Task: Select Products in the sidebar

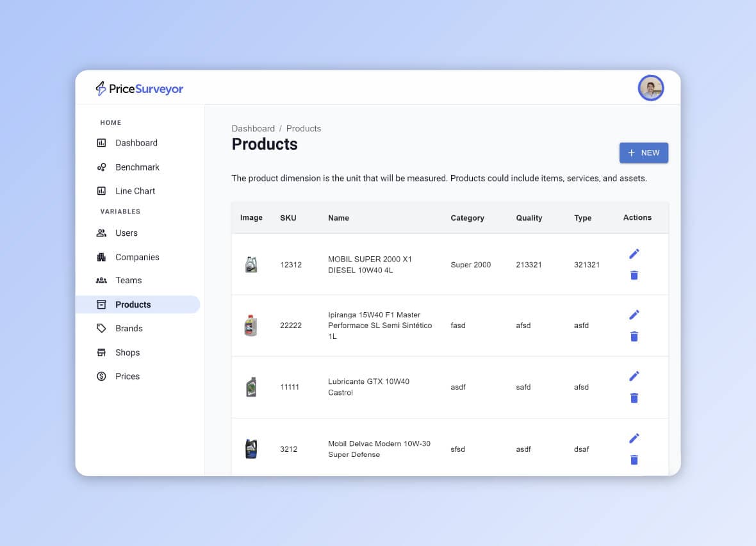Action: (137, 304)
